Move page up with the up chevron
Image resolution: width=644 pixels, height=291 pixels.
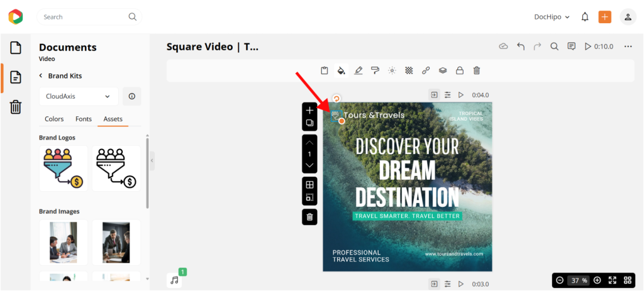coord(309,143)
